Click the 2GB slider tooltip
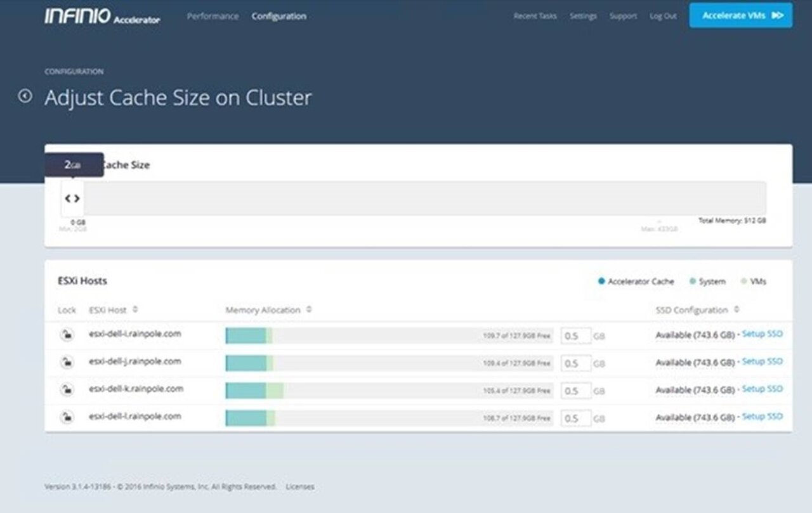 [x=74, y=165]
